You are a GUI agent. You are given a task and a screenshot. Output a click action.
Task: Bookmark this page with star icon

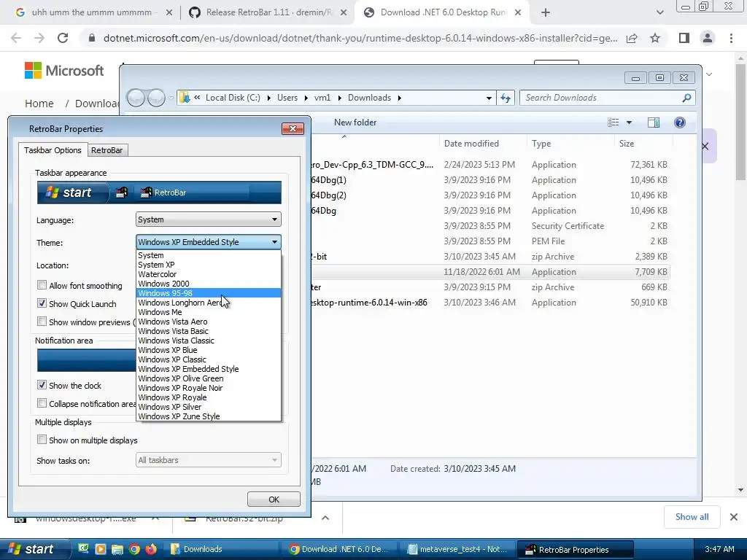(655, 38)
